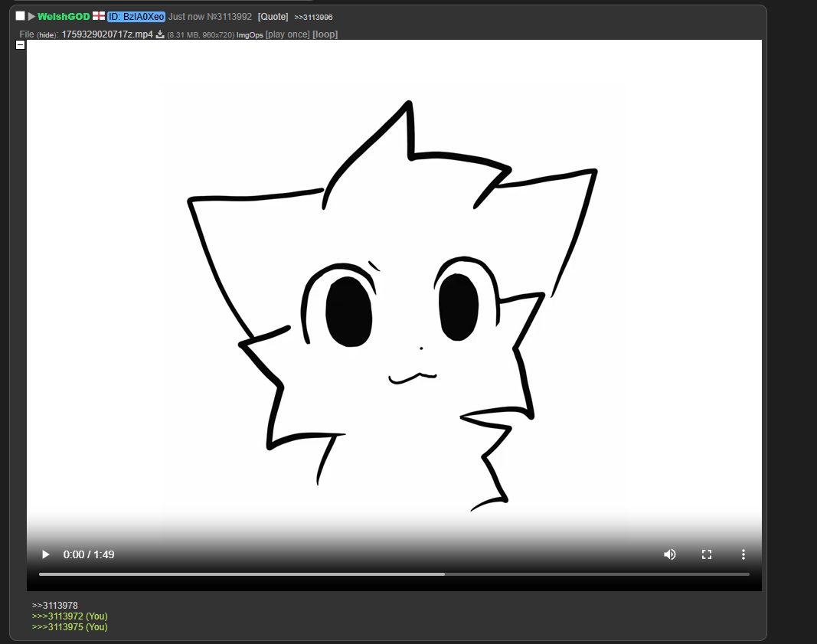Toggle the loop option
Image resolution: width=817 pixels, height=644 pixels.
(x=325, y=34)
